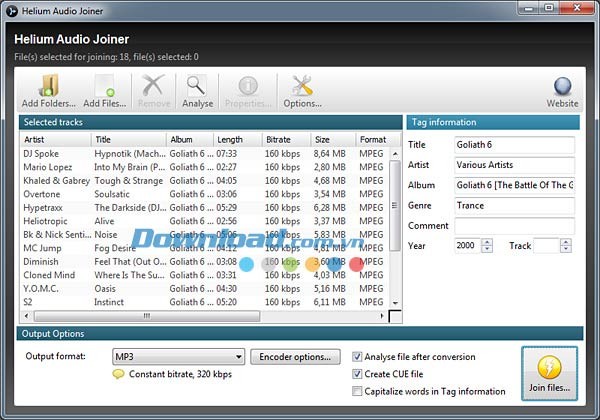Sort tracks by Album column header
600x420 pixels.
pos(190,140)
